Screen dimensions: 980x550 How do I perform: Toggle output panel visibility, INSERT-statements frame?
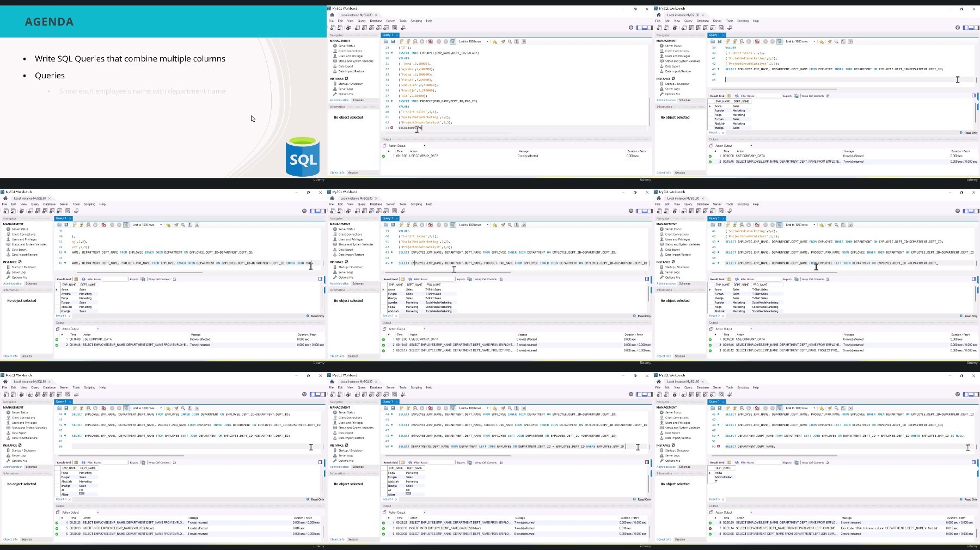[x=645, y=27]
